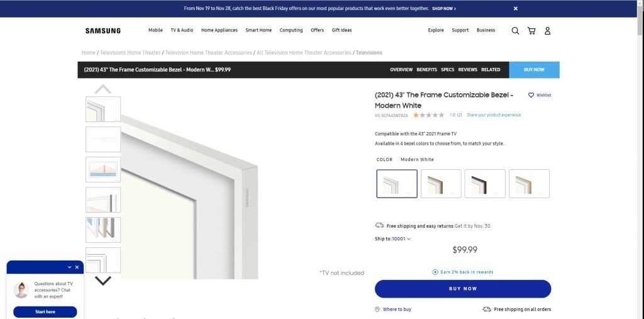Close the Black Friday promo banner
Screen dimensions: 644x319
516,8
